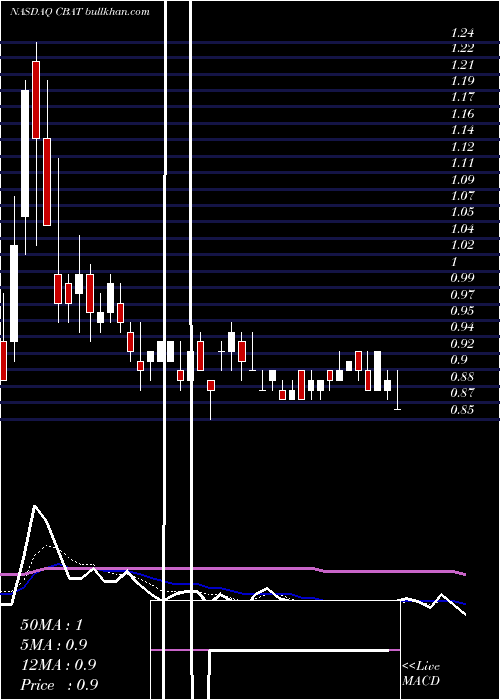The height and width of the screenshot is (700, 500).
Task: Click the NASDAQ CBAT bullkhan.com title text
Action: pyautogui.click(x=79, y=12)
